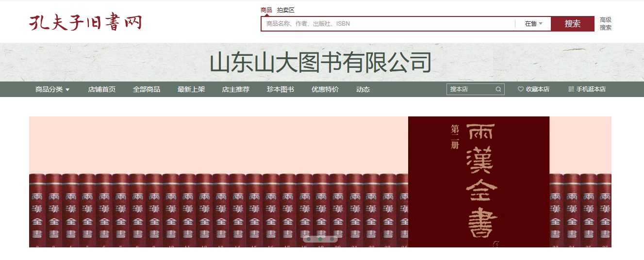Focus the main search field for 商品名称、作者
644x260 pixels.
(388, 24)
